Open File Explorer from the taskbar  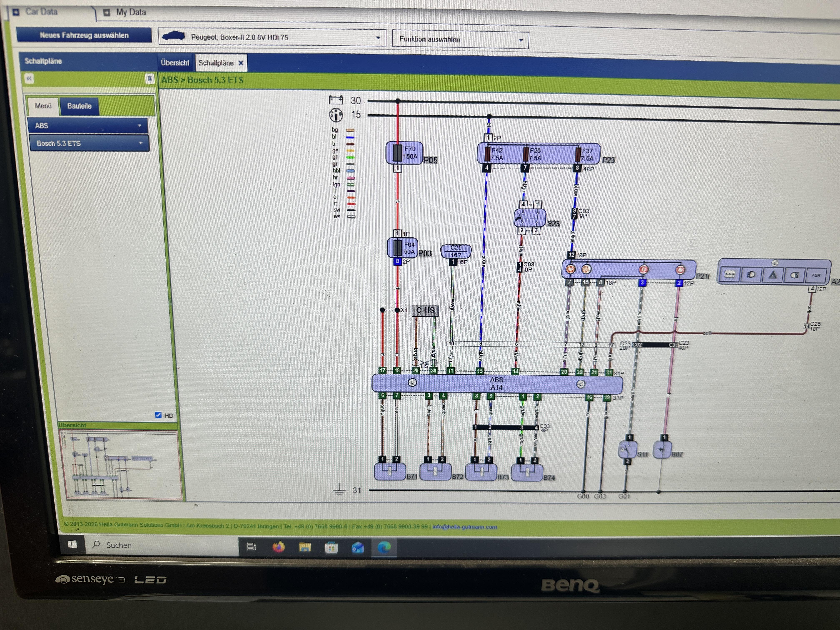click(305, 547)
